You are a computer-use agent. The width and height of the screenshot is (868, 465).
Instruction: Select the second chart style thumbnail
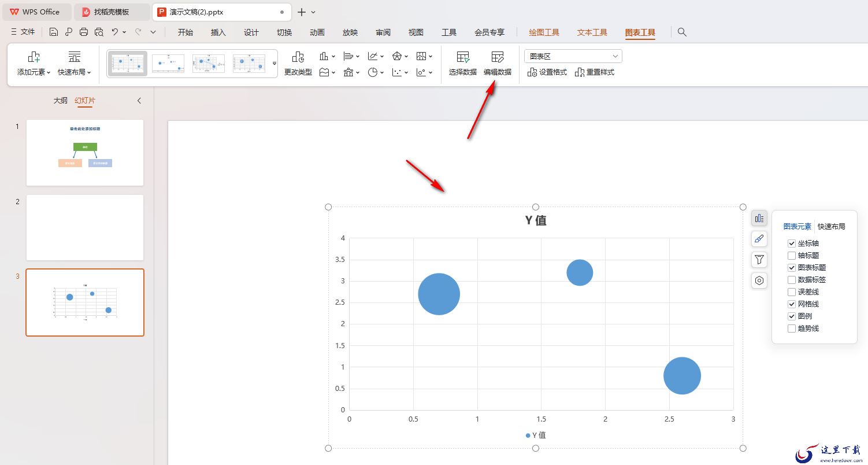[x=168, y=64]
